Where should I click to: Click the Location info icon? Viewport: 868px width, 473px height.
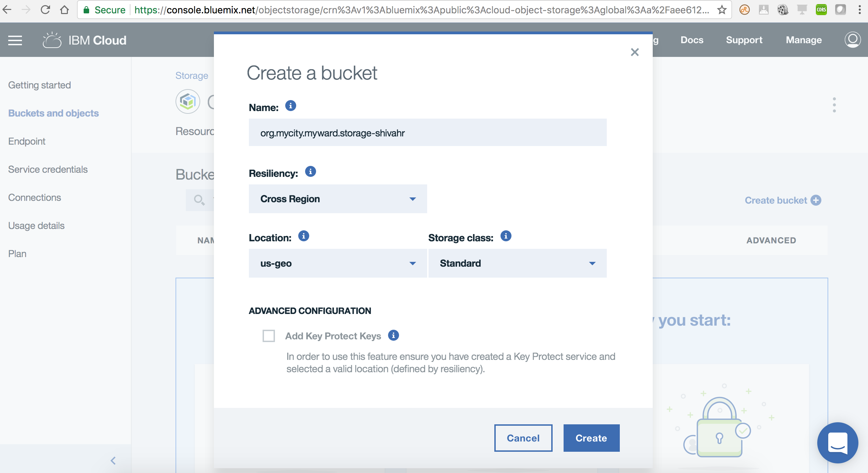303,236
